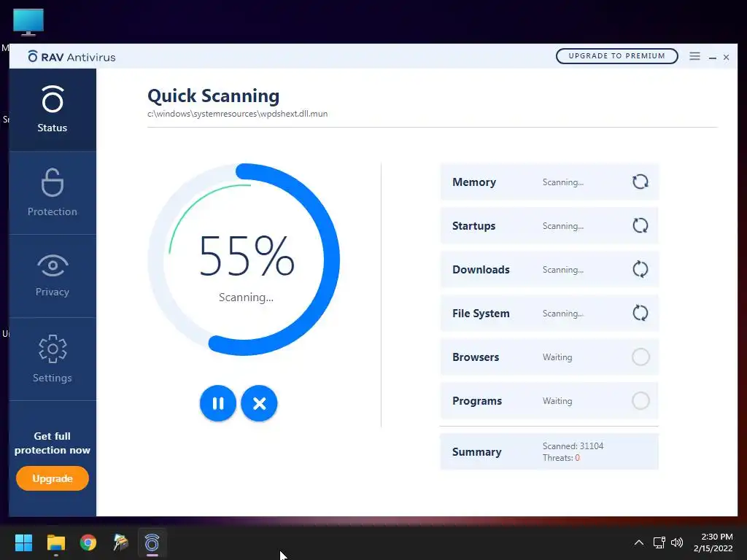This screenshot has width=747, height=560.
Task: Open File Explorer from taskbar
Action: [x=55, y=542]
